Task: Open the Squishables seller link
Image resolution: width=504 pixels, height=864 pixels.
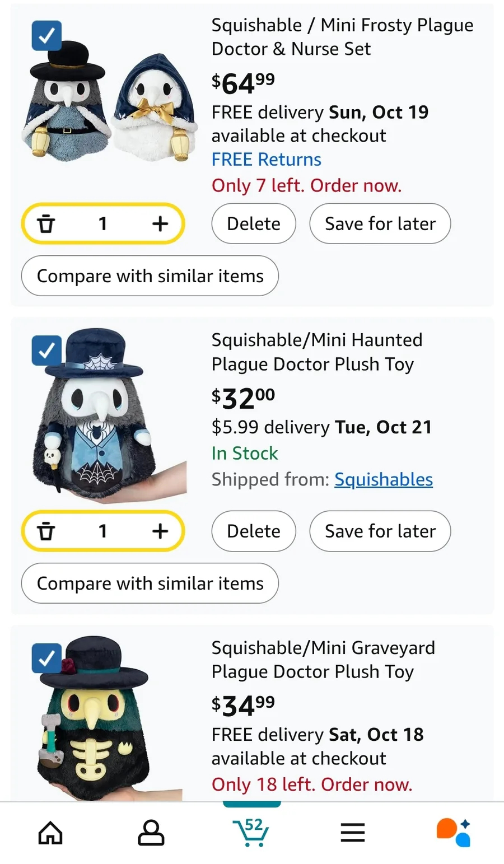Action: pos(384,479)
